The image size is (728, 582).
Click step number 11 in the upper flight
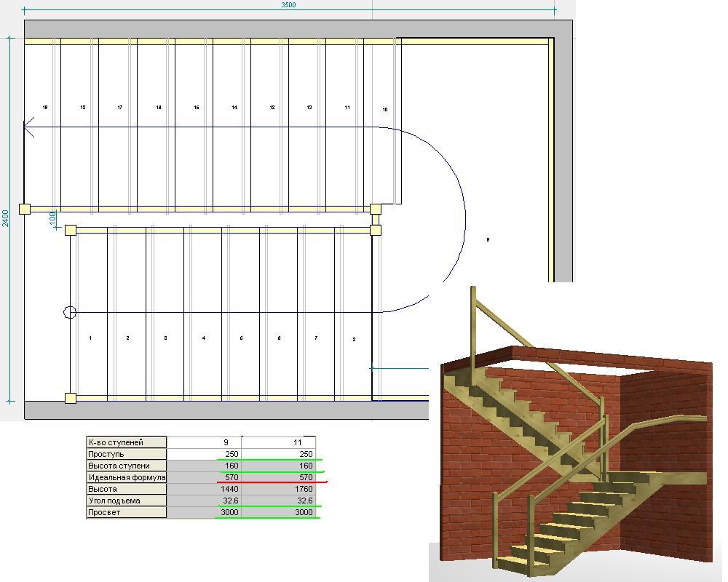tap(347, 107)
